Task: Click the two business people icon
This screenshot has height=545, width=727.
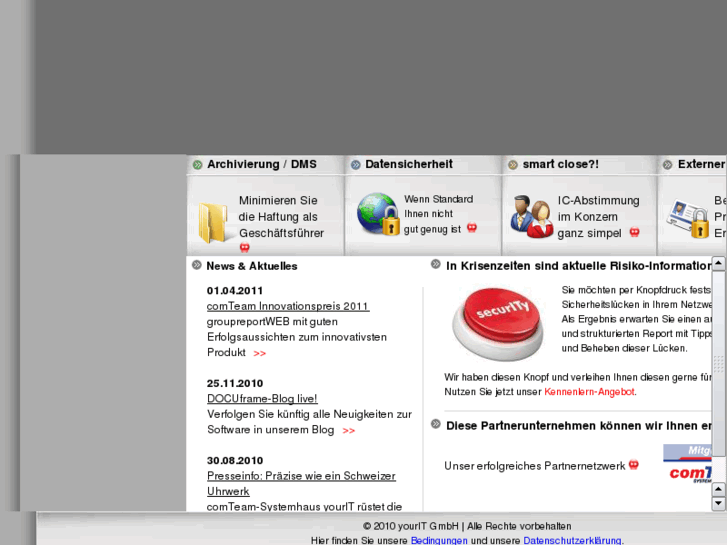Action: [x=532, y=216]
